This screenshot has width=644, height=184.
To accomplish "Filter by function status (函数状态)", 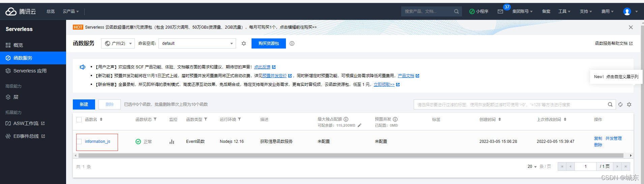I will pyautogui.click(x=155, y=119).
